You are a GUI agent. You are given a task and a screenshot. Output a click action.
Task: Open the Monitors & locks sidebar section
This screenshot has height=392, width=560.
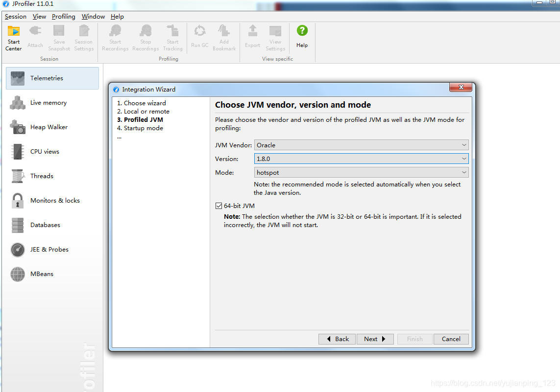pos(52,201)
